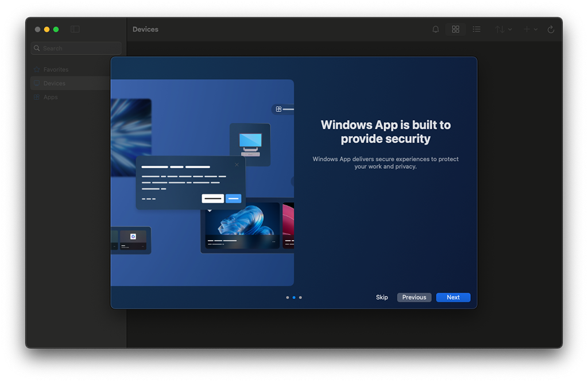
Task: Switch to list view
Action: [x=477, y=29]
